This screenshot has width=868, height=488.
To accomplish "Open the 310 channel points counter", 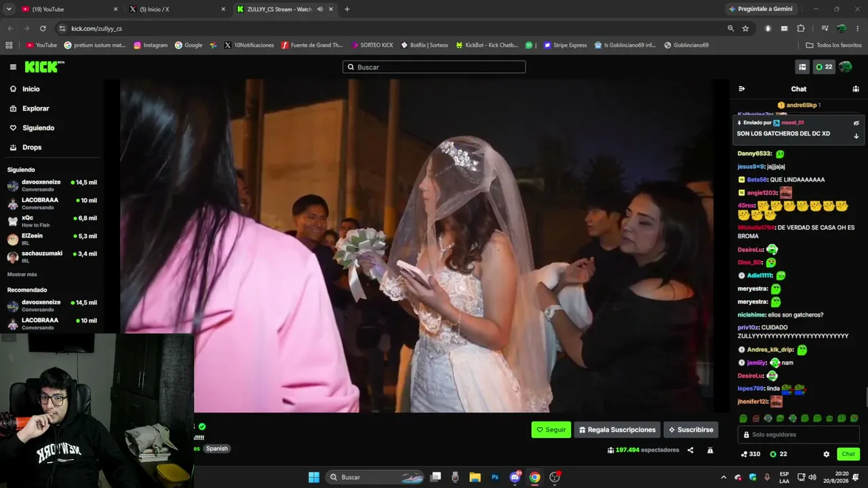I will 751,454.
